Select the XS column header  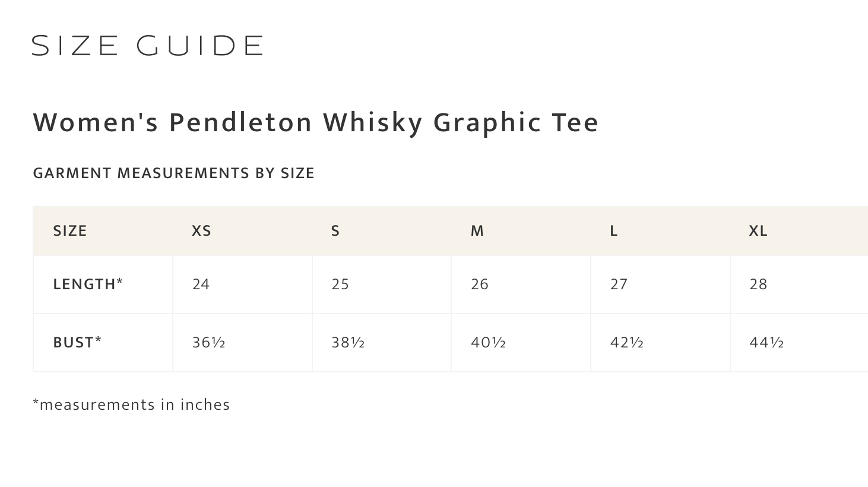201,231
